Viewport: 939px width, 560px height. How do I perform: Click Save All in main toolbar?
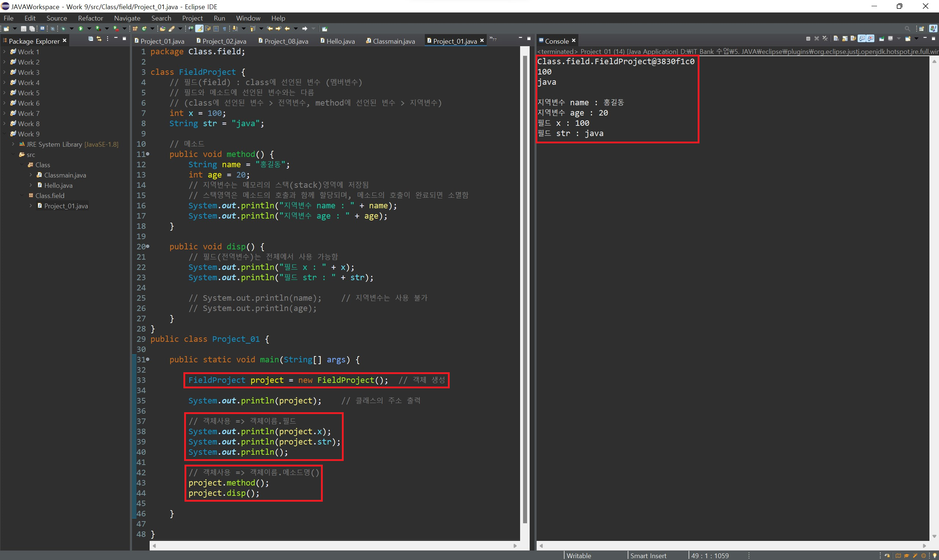32,29
